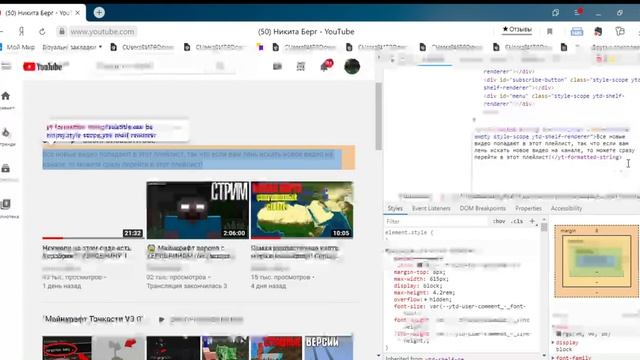
Task: Click the margin-top style declaration
Action: [420, 272]
